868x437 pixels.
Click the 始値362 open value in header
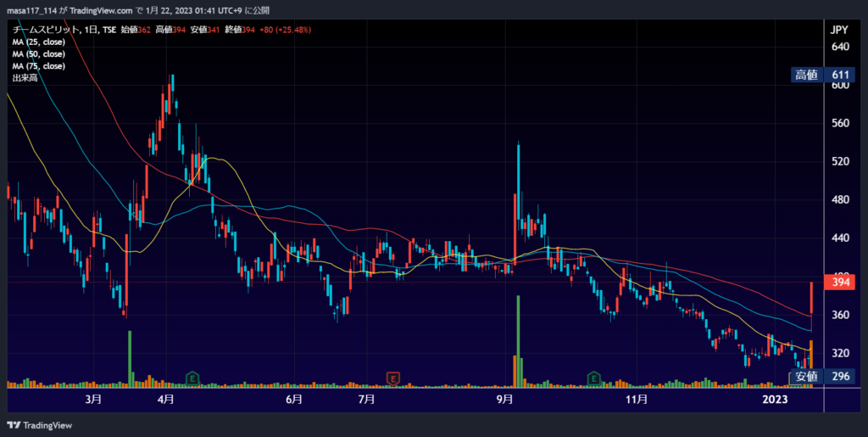click(134, 30)
